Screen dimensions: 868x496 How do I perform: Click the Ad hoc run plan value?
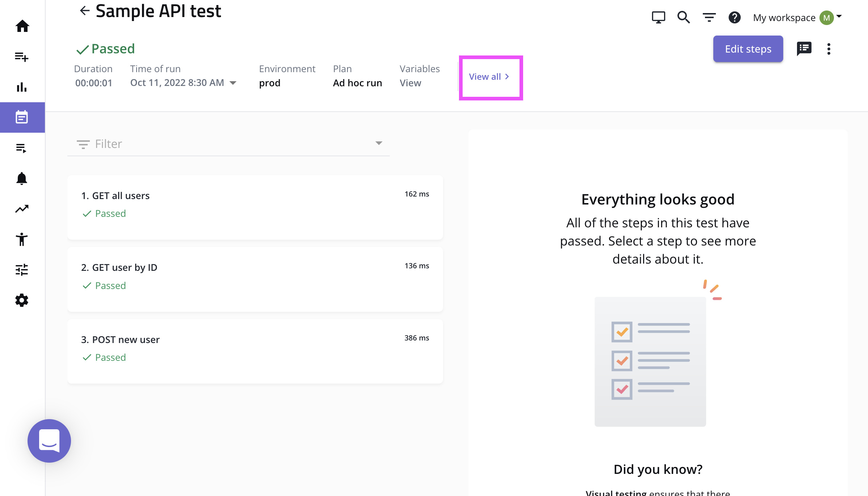point(357,83)
